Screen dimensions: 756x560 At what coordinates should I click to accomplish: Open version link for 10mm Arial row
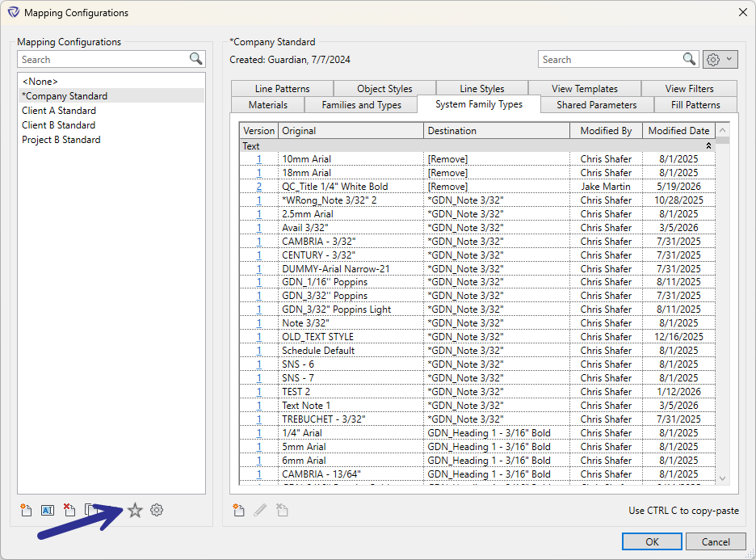259,158
